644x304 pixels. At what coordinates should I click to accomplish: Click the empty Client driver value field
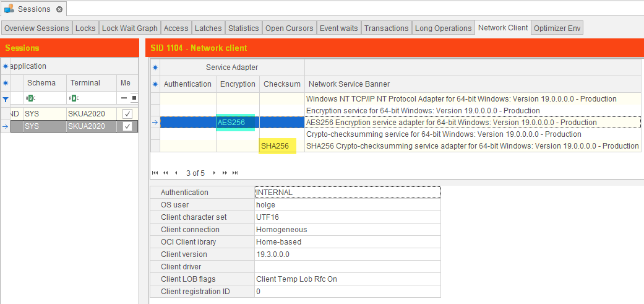[348, 267]
